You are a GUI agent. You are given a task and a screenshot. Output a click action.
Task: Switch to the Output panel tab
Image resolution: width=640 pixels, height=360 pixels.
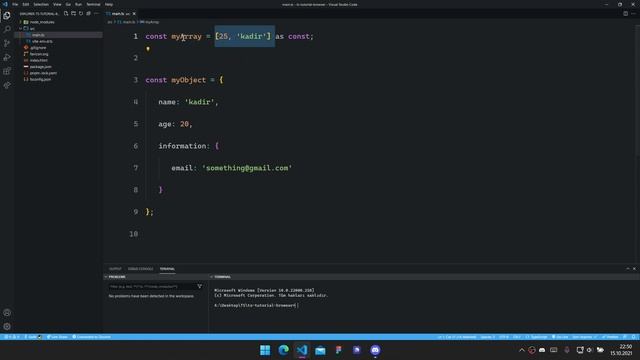(115, 269)
